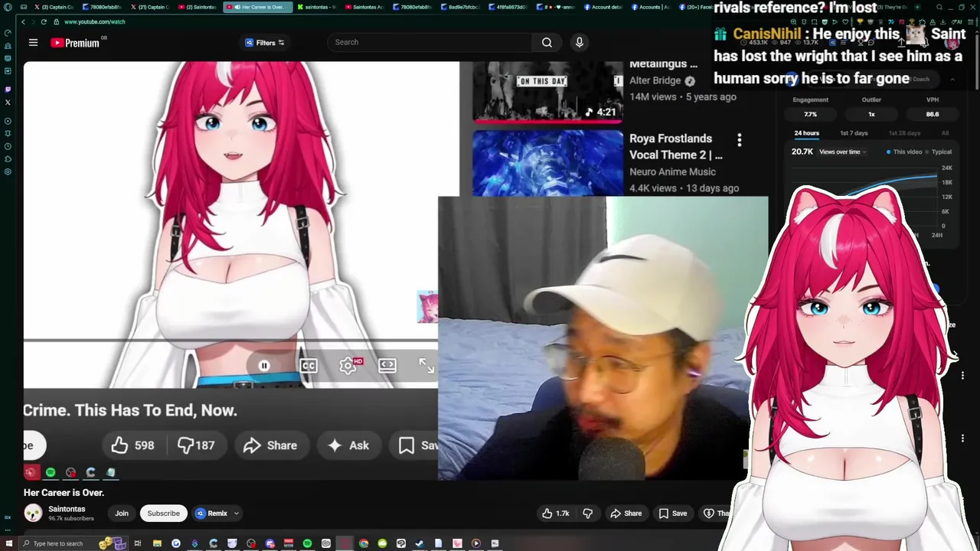Open the HD settings gear in video
Viewport: 980px width, 551px height.
point(348,366)
